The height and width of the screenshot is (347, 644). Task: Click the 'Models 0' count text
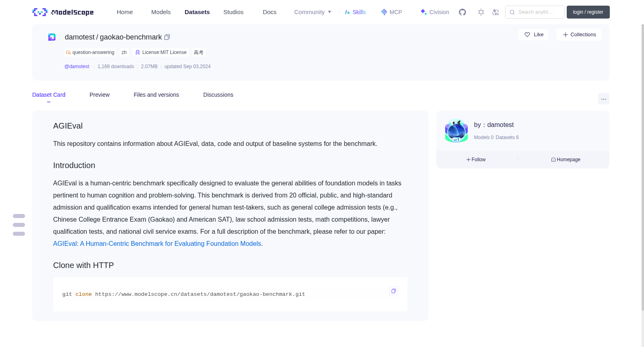(484, 137)
